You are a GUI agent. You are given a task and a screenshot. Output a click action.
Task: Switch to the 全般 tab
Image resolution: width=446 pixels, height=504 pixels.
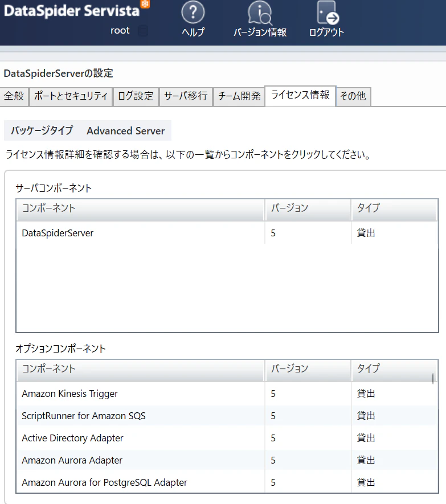[x=14, y=96]
